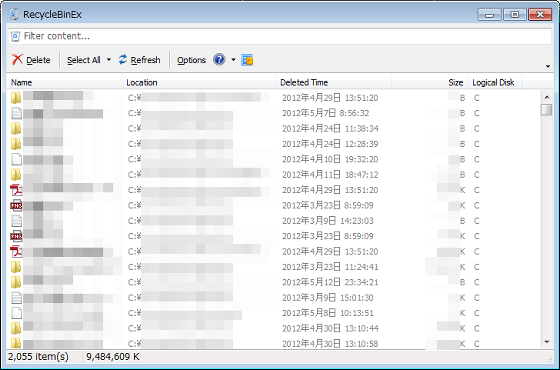The height and width of the screenshot is (370, 560).
Task: Select blank file icon in 2012年5月8日 10:13:51 row
Action: click(x=16, y=313)
